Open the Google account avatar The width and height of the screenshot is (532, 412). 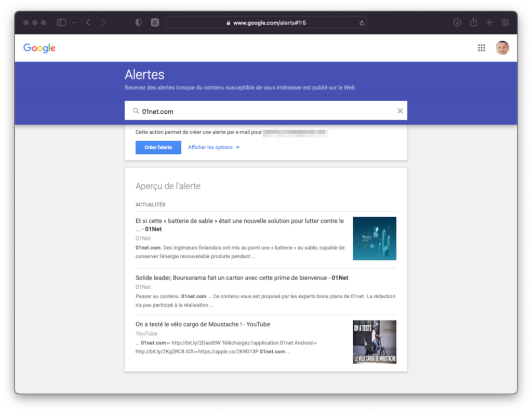tap(502, 48)
